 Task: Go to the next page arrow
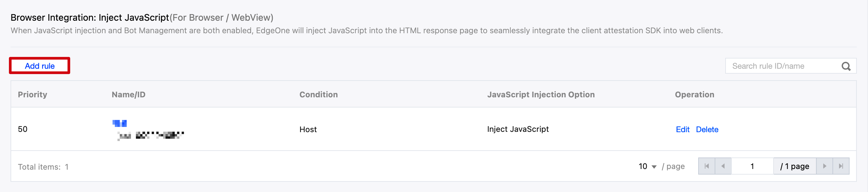pos(824,166)
